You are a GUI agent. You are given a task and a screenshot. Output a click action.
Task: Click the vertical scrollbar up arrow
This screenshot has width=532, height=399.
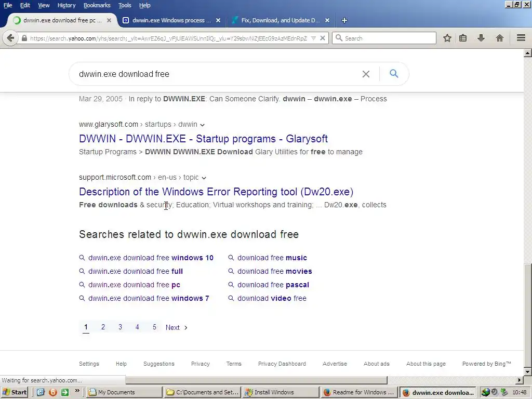528,53
